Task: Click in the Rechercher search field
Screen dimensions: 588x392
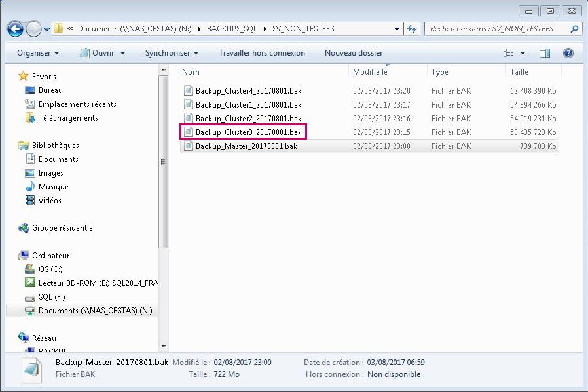Action: pyautogui.click(x=496, y=29)
